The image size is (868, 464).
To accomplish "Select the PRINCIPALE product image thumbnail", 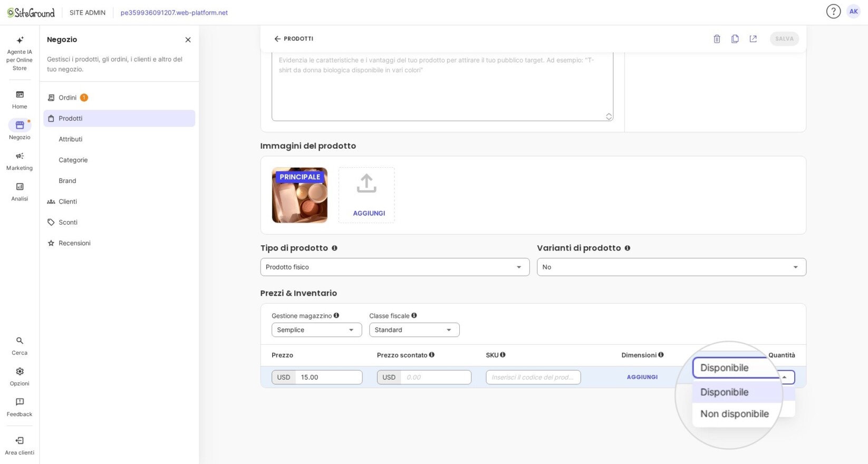I will pyautogui.click(x=300, y=195).
